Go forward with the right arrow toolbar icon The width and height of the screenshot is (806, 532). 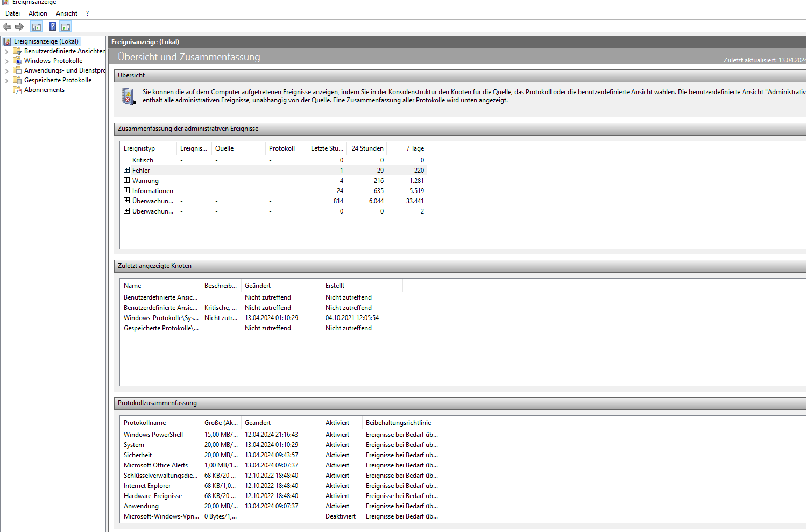tap(19, 26)
